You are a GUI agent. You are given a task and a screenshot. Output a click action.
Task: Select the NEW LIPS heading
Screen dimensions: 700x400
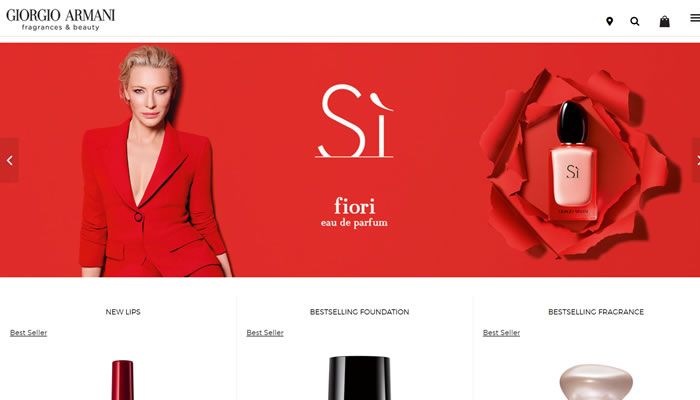click(x=123, y=312)
